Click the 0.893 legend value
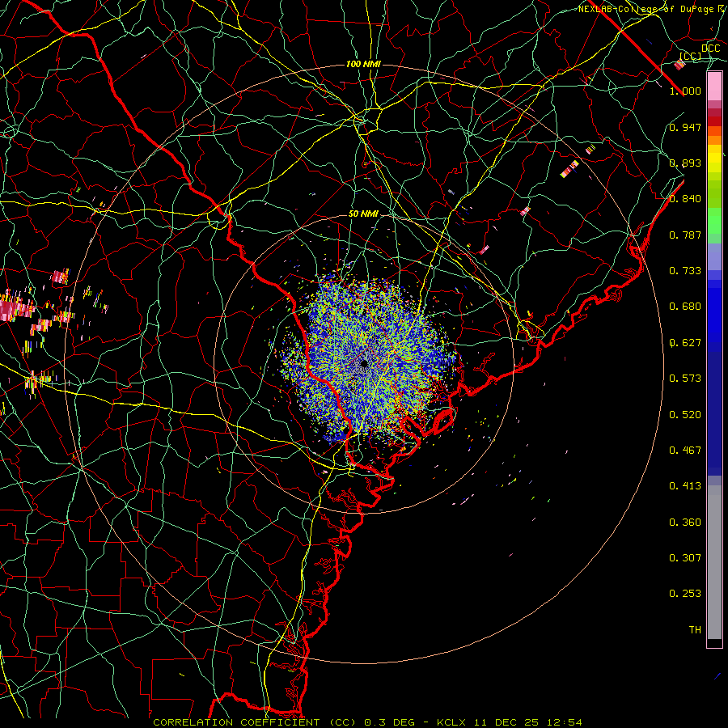Screen dimensions: 728x728 pyautogui.click(x=685, y=163)
